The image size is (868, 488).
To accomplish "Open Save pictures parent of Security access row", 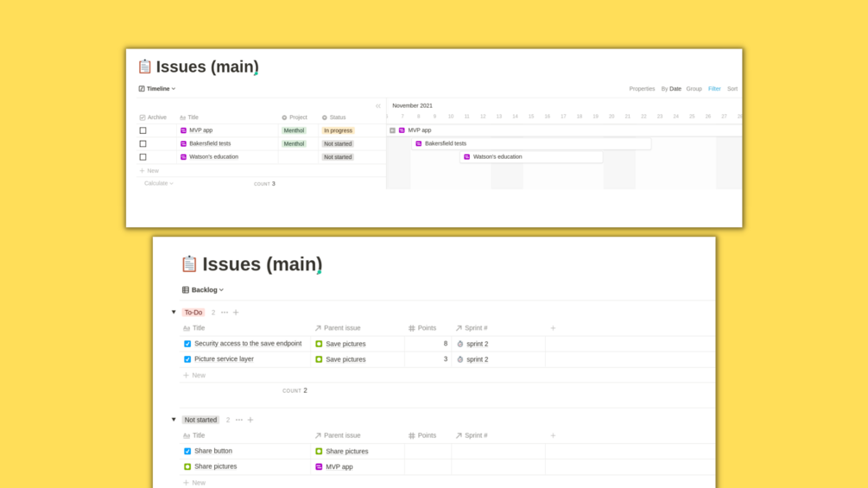I will pos(340,344).
